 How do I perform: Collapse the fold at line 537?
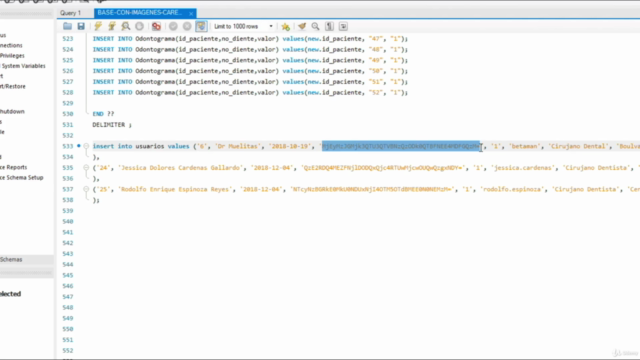[86, 189]
